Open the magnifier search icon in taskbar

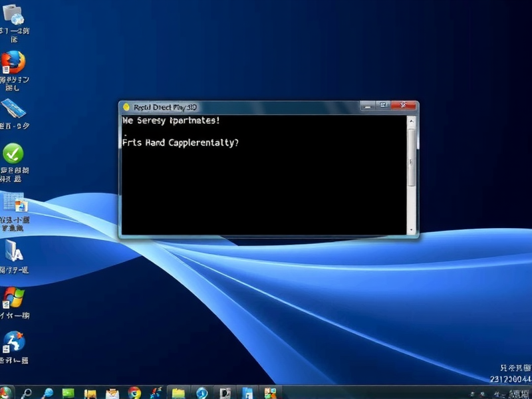27,392
